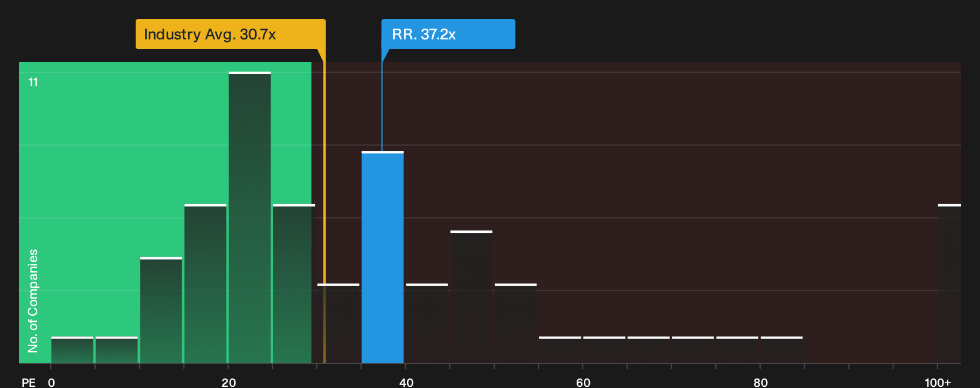The image size is (980, 388).
Task: Click the x-axis tick label 80
Action: [x=761, y=382]
